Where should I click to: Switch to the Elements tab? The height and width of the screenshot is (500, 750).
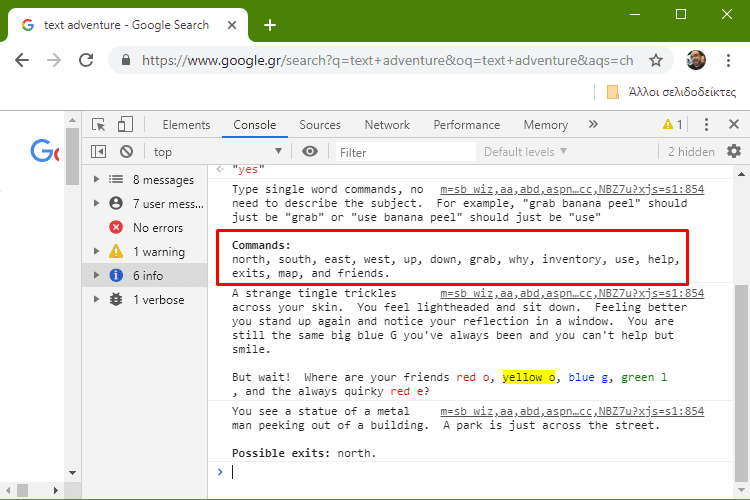tap(186, 125)
